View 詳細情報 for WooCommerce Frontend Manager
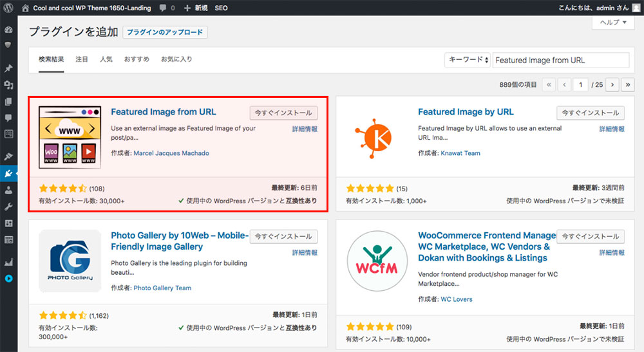 [612, 252]
